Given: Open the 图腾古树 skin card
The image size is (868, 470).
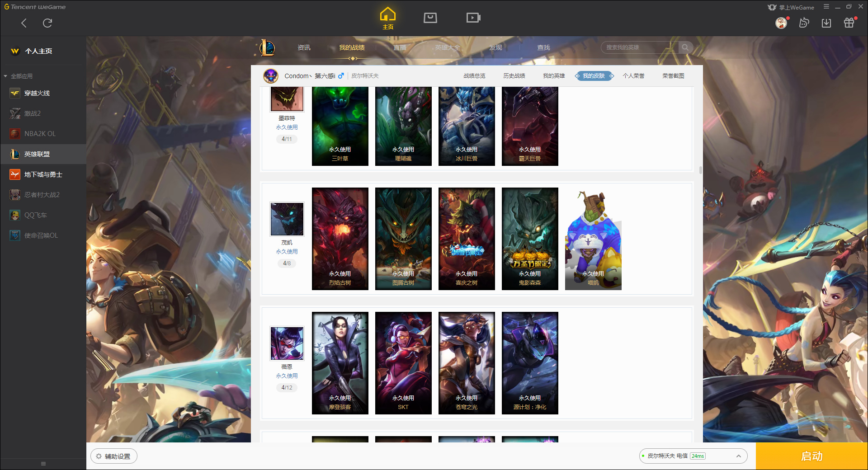Looking at the screenshot, I should click(403, 239).
